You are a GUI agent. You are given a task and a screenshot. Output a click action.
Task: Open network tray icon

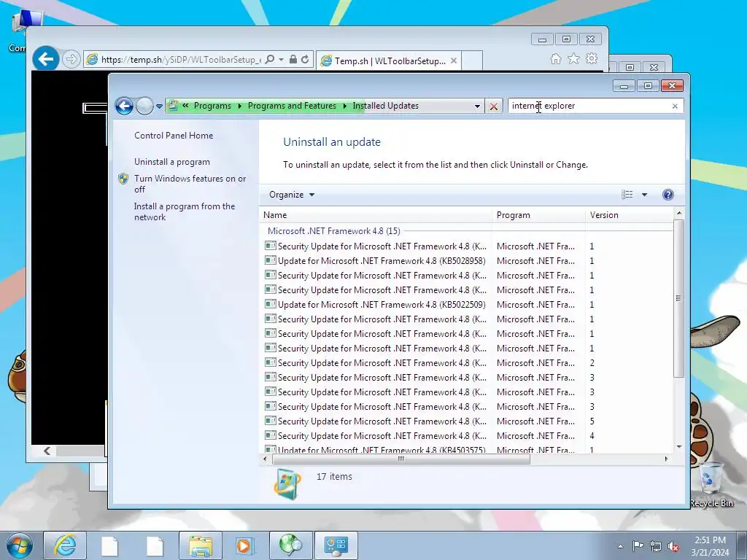[x=656, y=547]
